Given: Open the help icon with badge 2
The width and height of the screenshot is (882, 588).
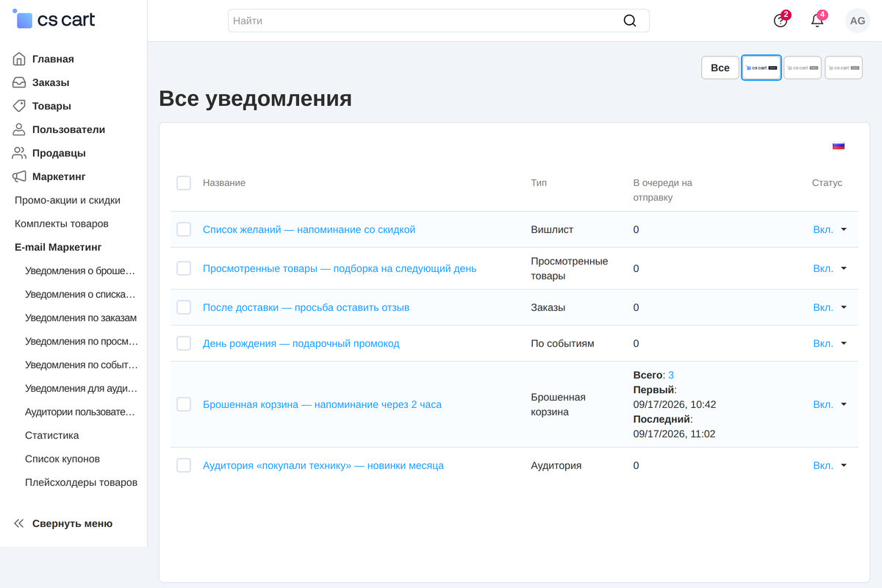Looking at the screenshot, I should pyautogui.click(x=781, y=21).
